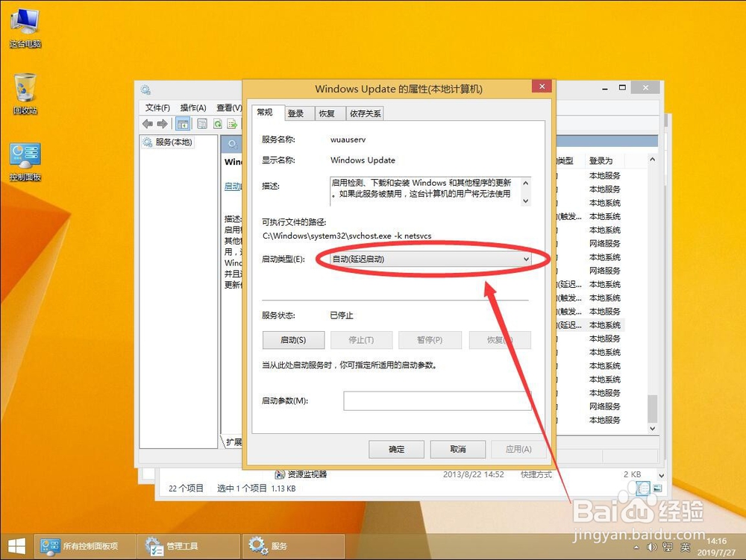This screenshot has height=560, width=746.
Task: Click the 英 input language indicator
Action: pos(685,547)
